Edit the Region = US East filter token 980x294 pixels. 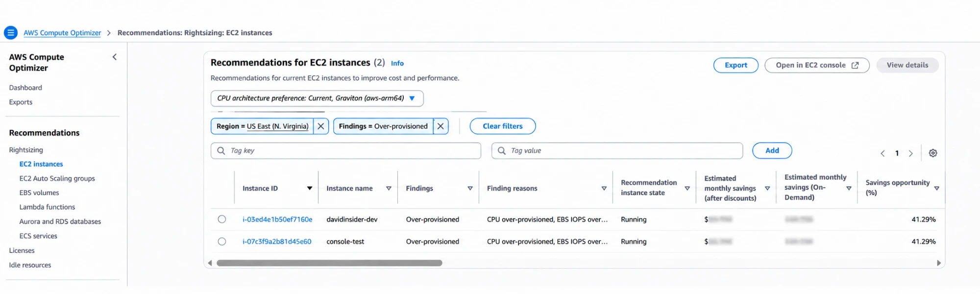[263, 126]
